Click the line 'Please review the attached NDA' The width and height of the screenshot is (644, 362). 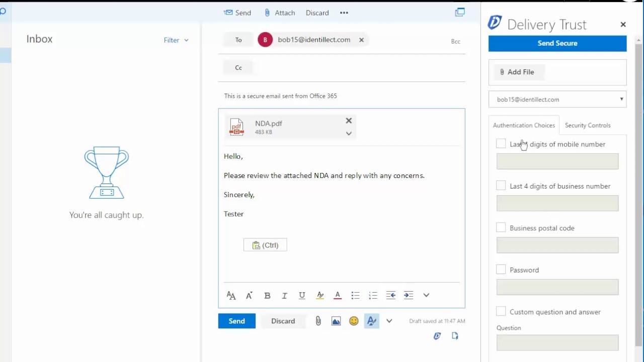(324, 175)
